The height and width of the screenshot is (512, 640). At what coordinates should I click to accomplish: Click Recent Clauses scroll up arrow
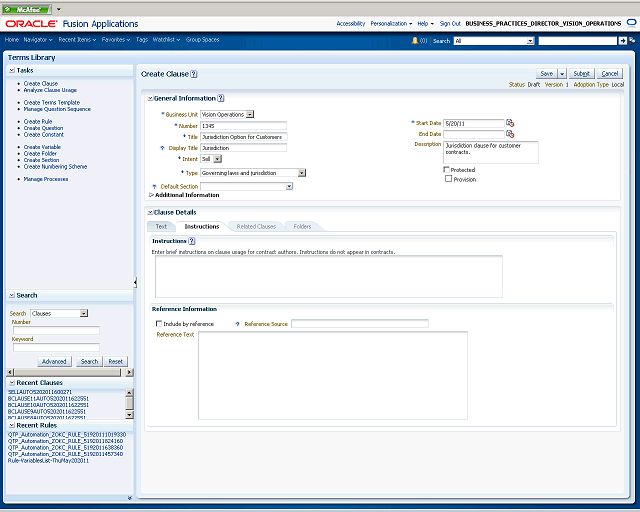point(129,392)
